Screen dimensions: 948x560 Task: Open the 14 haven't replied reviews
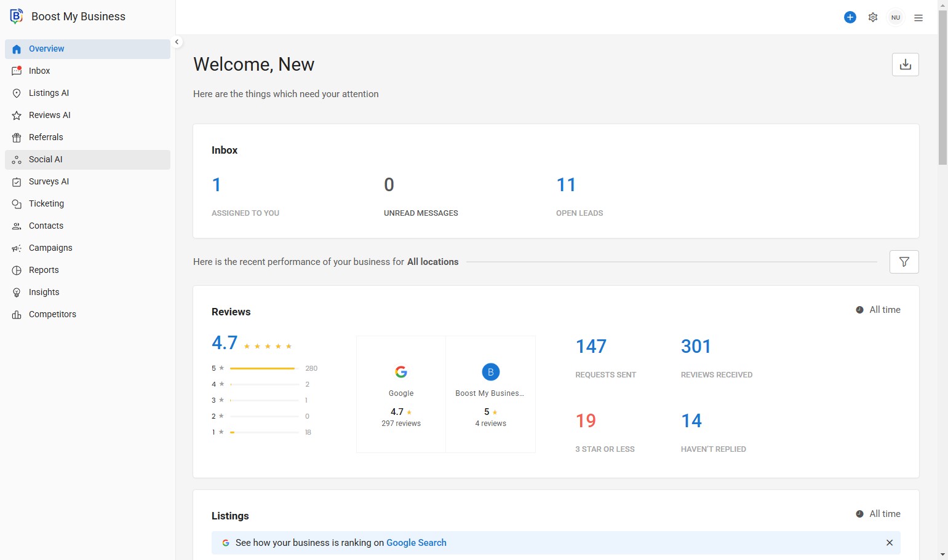(x=691, y=421)
